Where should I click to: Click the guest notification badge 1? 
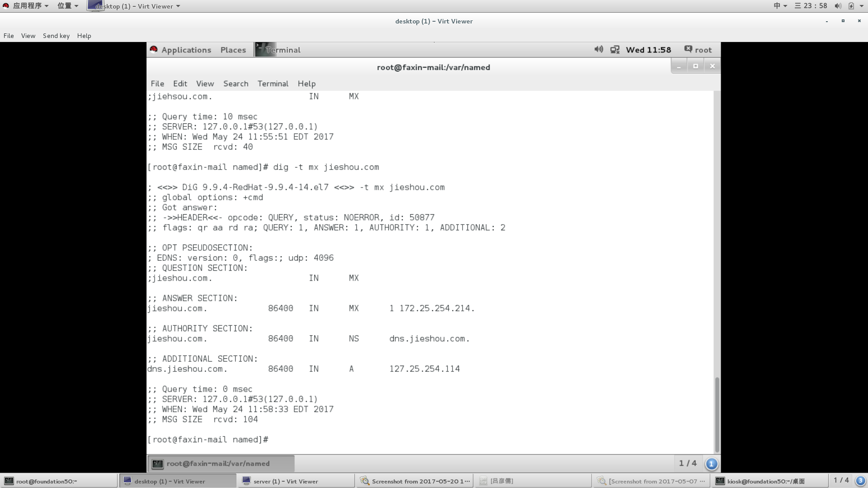pos(711,464)
